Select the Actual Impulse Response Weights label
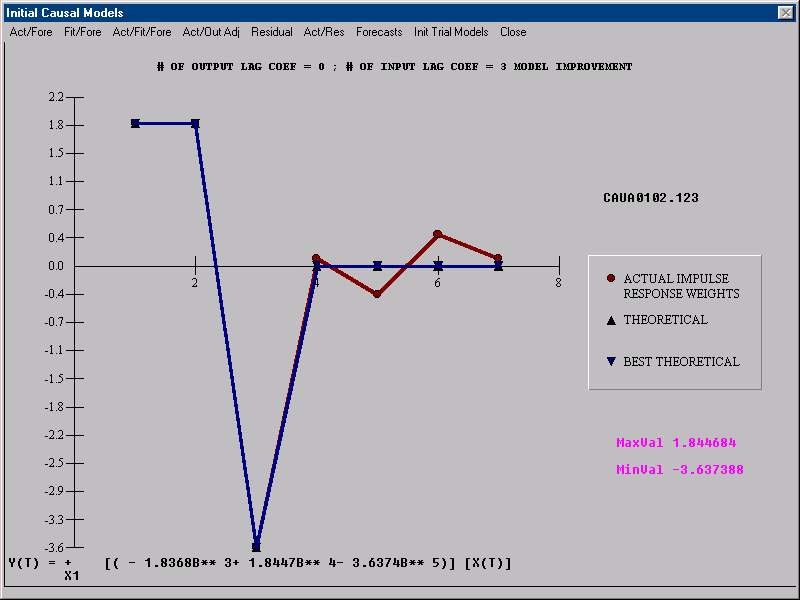Image resolution: width=800 pixels, height=600 pixels. pyautogui.click(x=681, y=286)
